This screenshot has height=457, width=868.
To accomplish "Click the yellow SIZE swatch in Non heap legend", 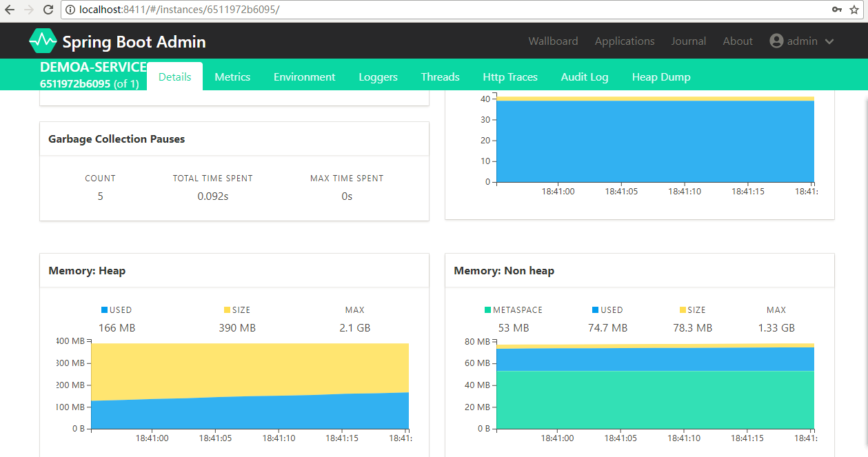I will (683, 310).
